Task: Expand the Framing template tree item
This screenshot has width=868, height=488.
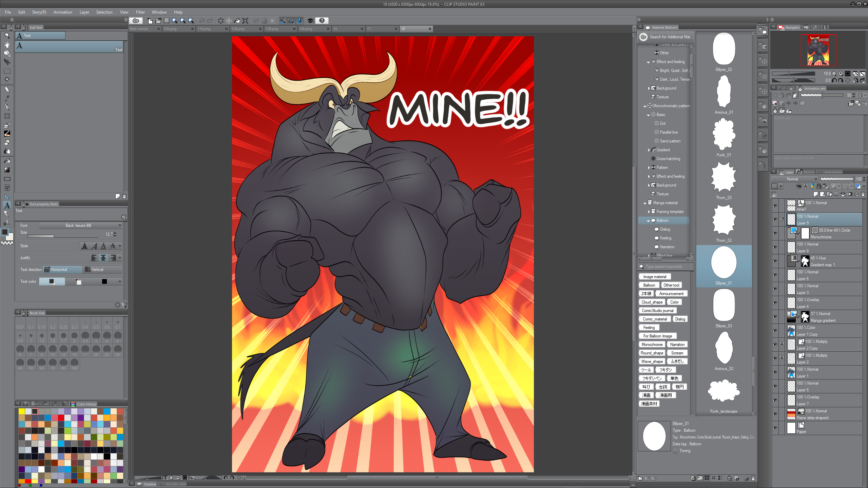Action: pos(649,212)
